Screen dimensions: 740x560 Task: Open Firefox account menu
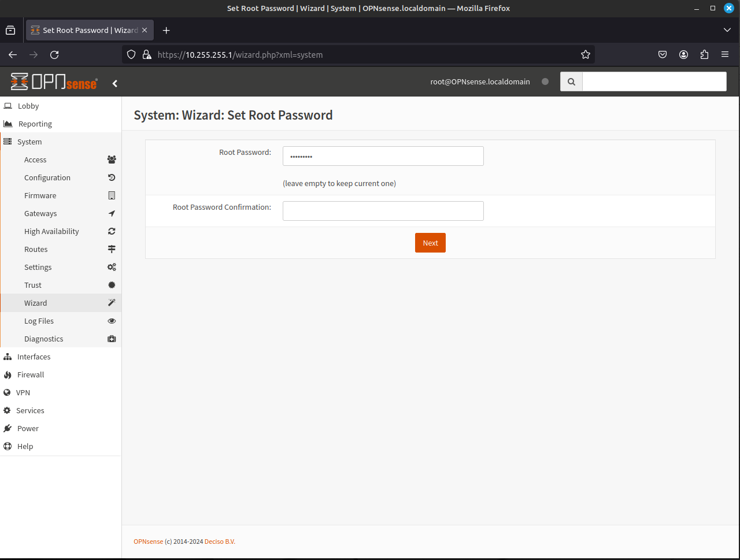683,54
